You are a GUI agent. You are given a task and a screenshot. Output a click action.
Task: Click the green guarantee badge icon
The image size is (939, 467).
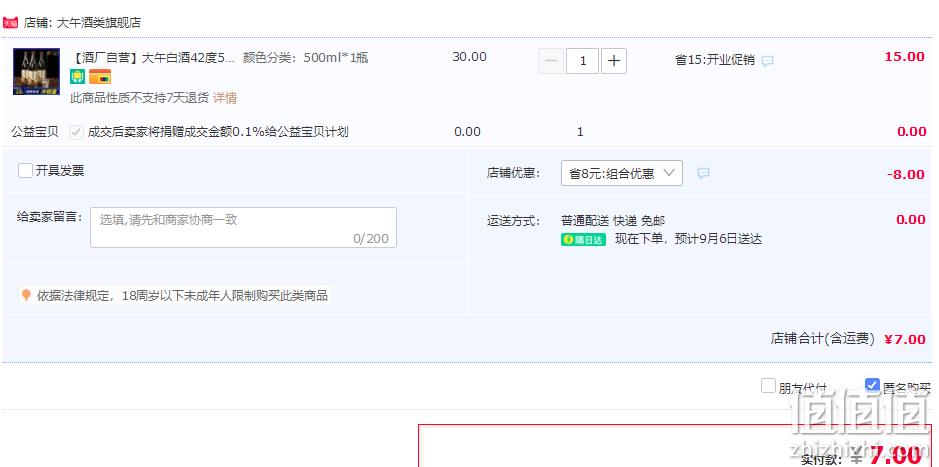pos(78,77)
